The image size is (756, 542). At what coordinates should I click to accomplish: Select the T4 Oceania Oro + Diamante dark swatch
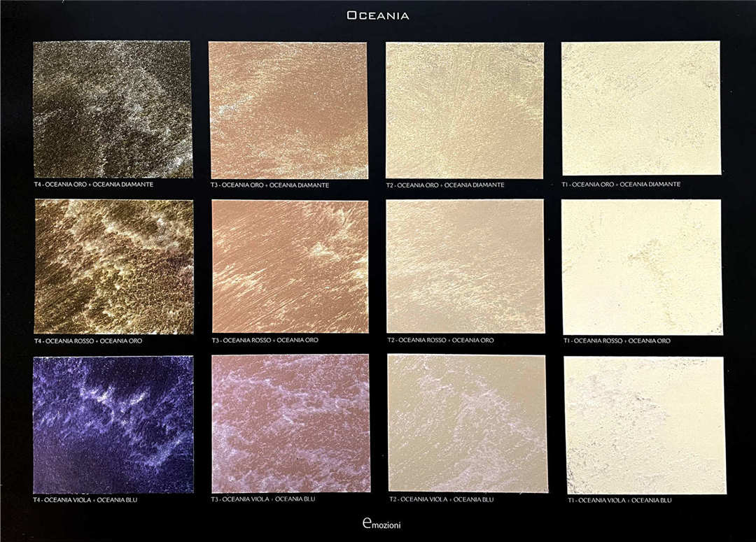tap(112, 109)
